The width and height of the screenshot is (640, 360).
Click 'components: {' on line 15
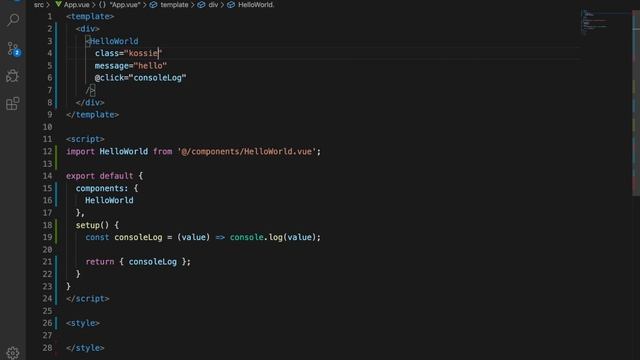pyautogui.click(x=107, y=188)
